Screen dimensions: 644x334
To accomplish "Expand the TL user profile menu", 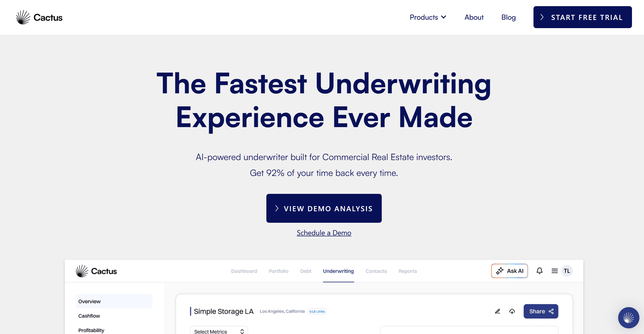I will coord(566,271).
